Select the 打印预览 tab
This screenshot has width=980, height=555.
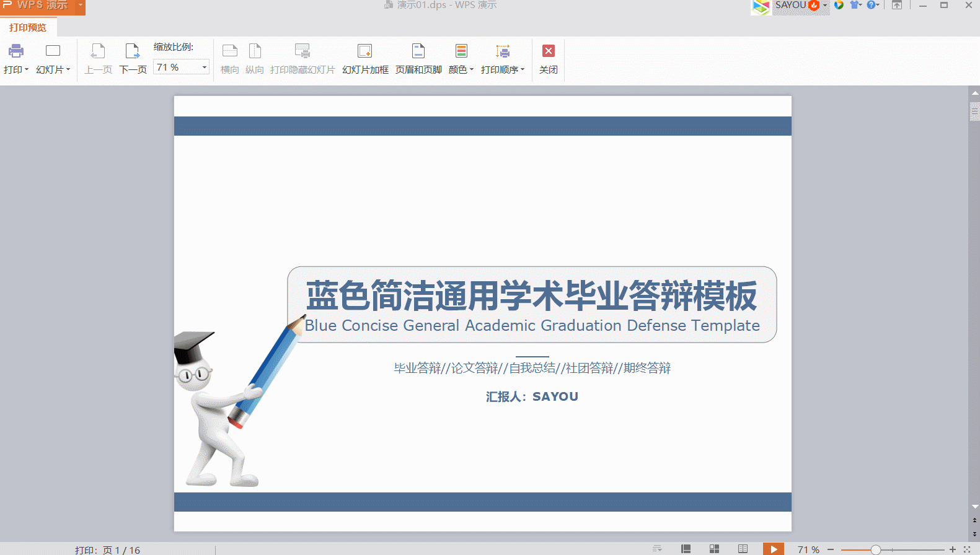point(28,27)
